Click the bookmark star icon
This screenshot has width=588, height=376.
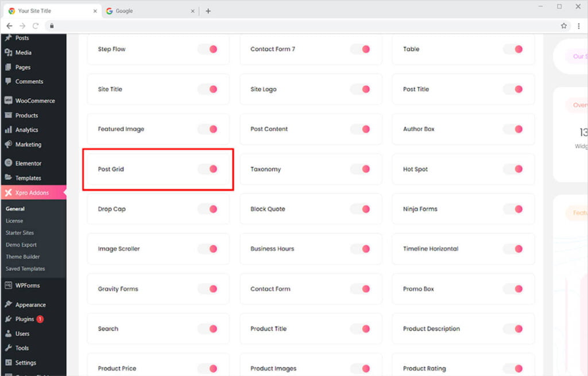[x=564, y=26]
